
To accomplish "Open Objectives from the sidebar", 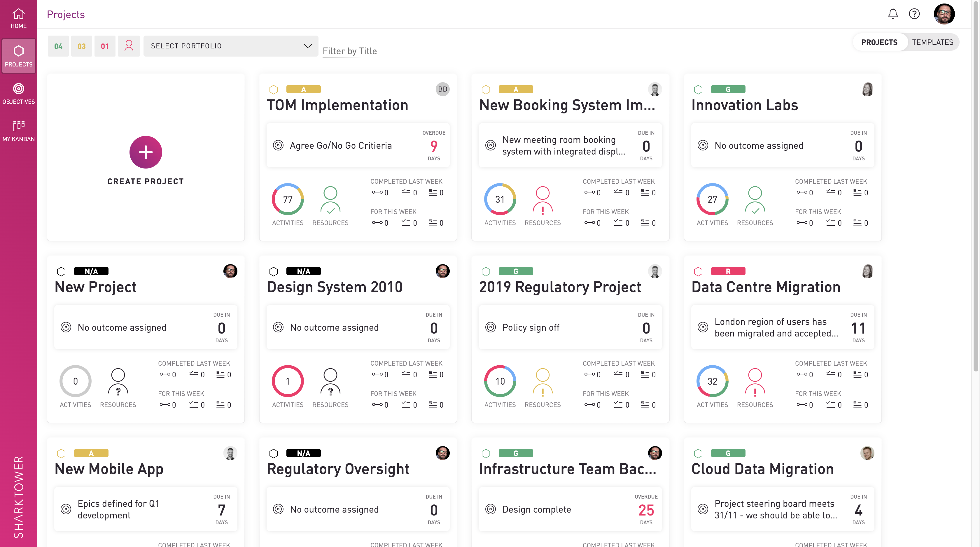I will click(x=18, y=93).
